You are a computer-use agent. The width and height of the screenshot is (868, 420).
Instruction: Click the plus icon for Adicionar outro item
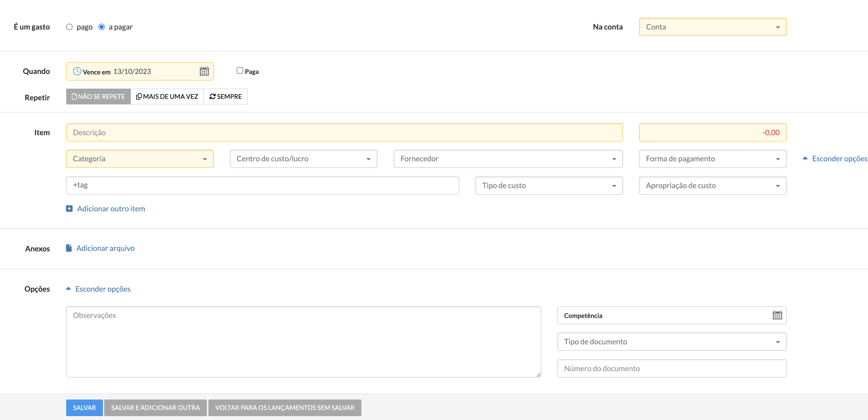tap(69, 209)
